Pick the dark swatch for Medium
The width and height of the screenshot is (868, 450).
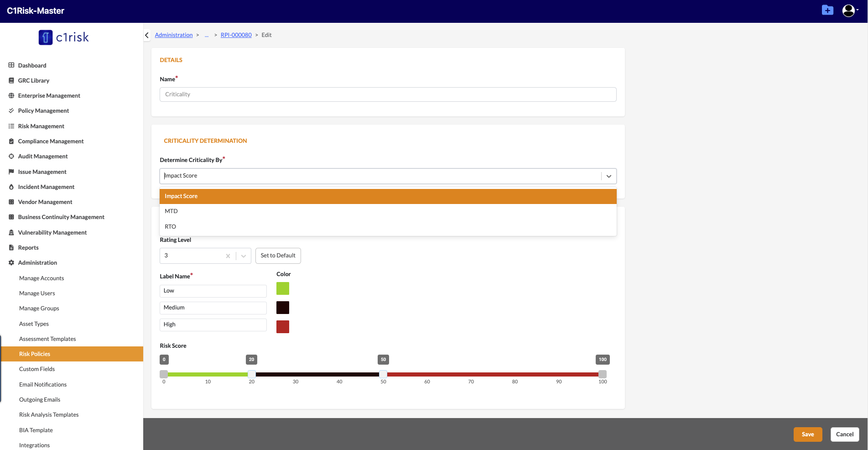coord(283,308)
